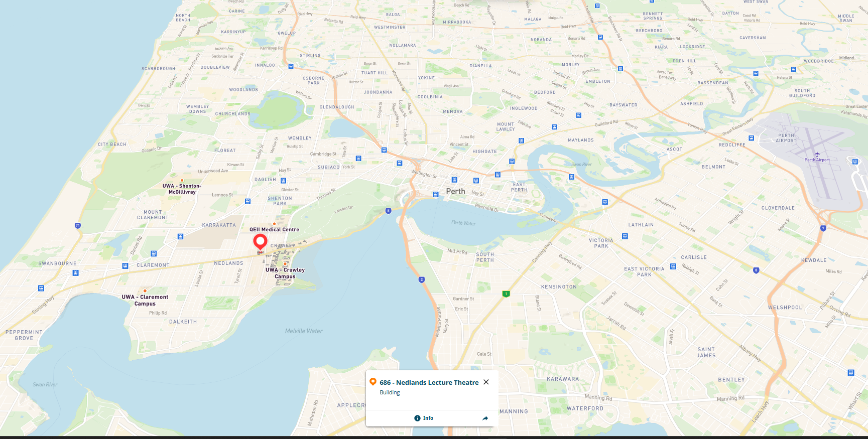Click the orange pin icon in popup
The height and width of the screenshot is (439, 868).
coord(373,382)
